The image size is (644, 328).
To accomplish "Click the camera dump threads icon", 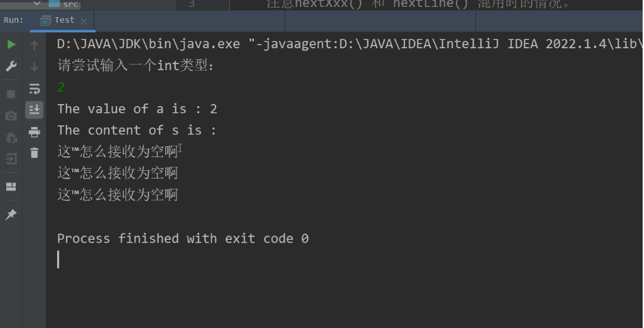I will click(x=11, y=116).
